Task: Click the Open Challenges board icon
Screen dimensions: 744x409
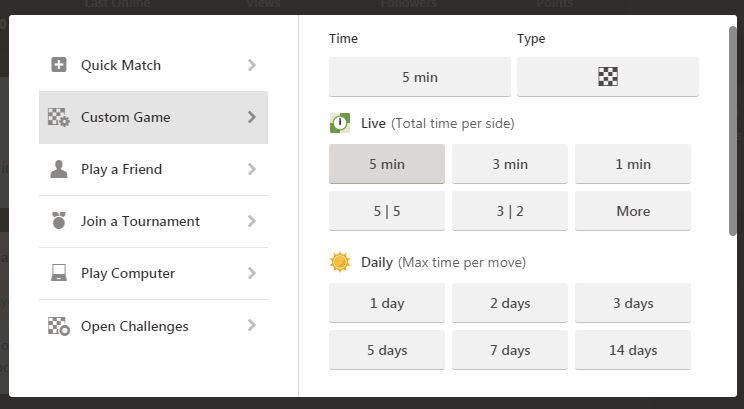Action: pyautogui.click(x=58, y=326)
